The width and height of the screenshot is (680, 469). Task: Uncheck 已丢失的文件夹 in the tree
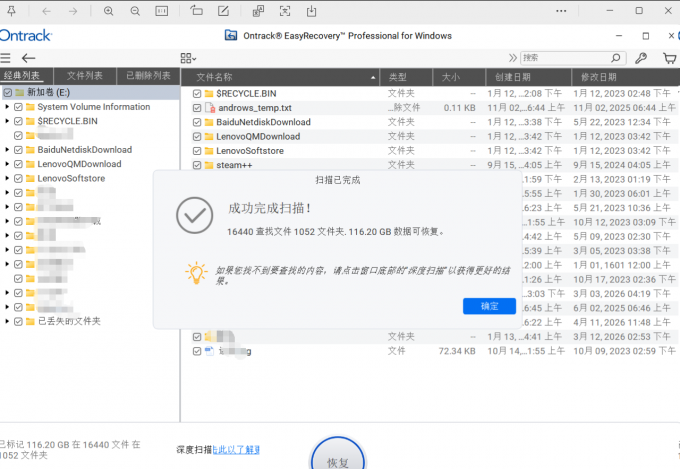point(18,321)
